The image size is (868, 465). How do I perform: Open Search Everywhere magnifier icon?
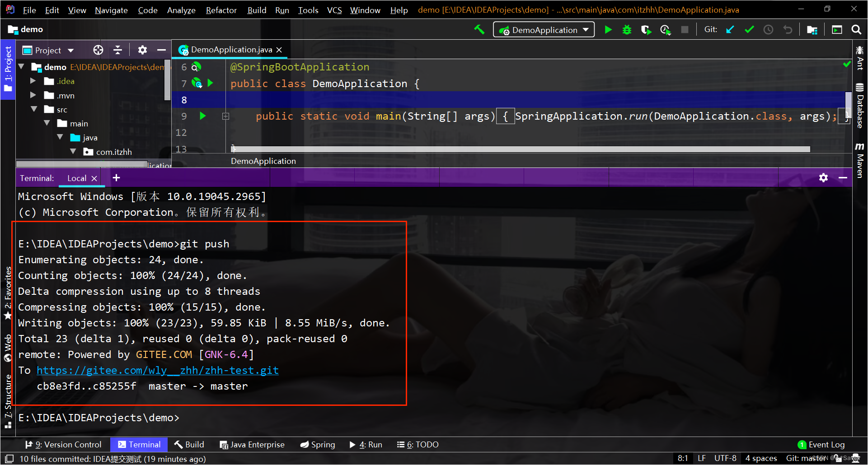856,29
